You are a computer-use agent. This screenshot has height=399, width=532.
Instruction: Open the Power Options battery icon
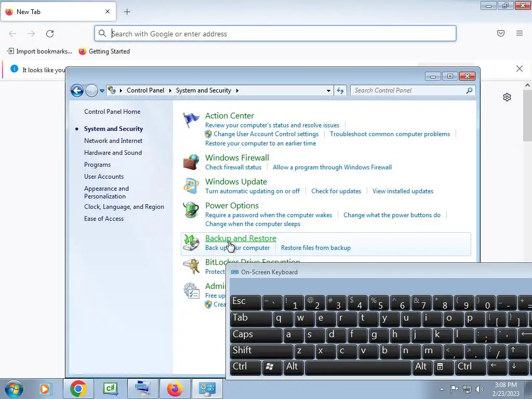click(x=191, y=210)
